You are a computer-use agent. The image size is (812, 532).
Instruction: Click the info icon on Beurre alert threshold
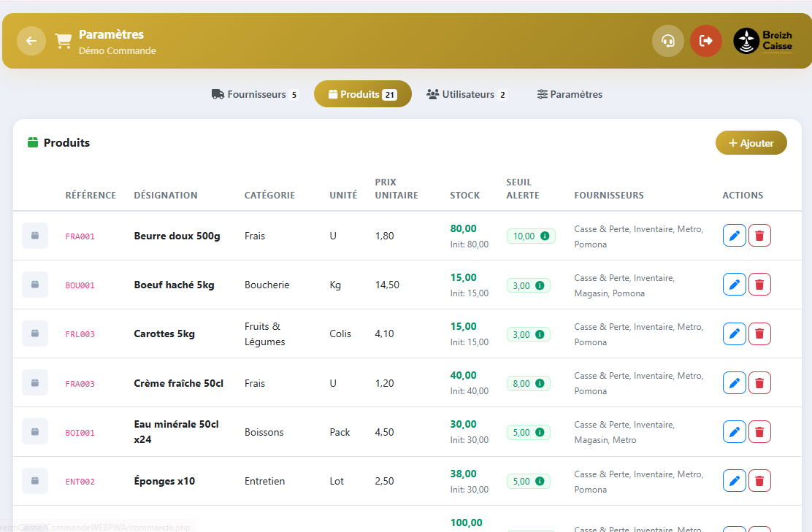(x=545, y=236)
